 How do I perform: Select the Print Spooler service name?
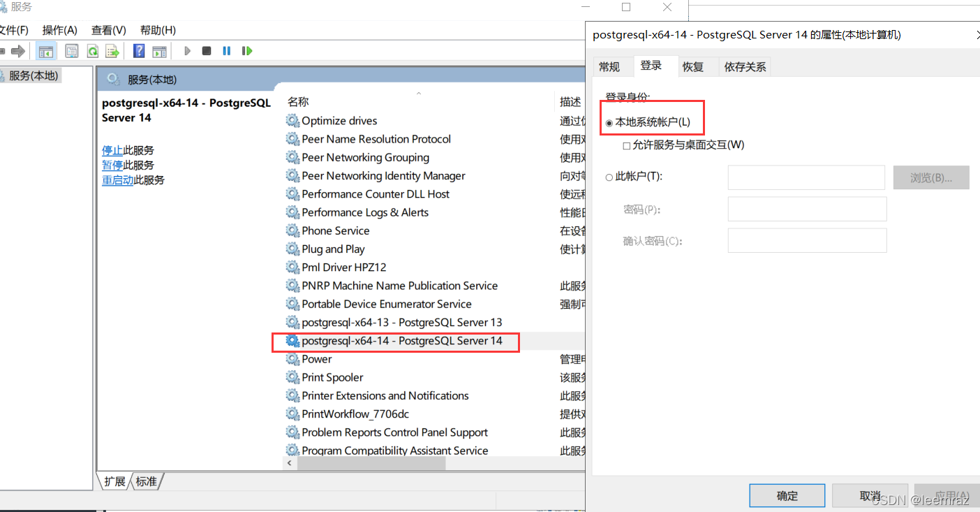(332, 377)
